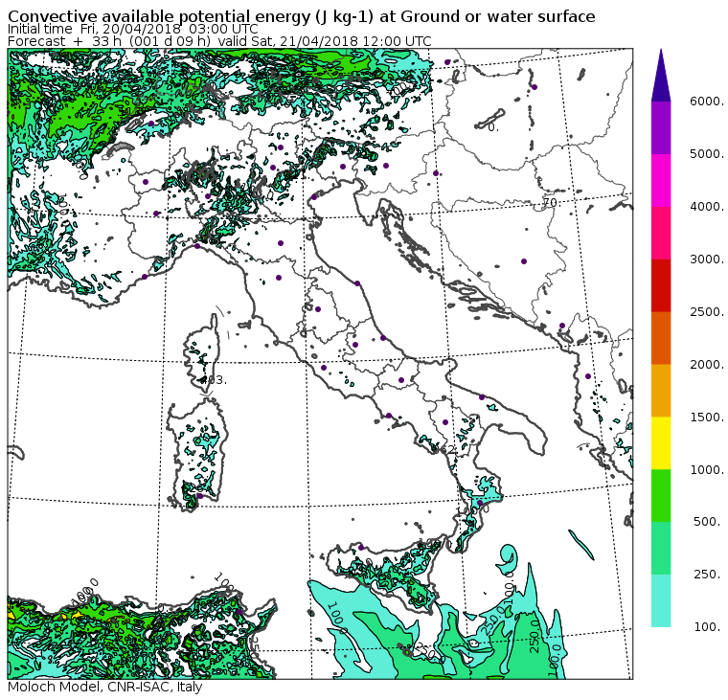Click the sea-green 250–500 legend swatch
Screen dimensions: 728x700
(661, 548)
